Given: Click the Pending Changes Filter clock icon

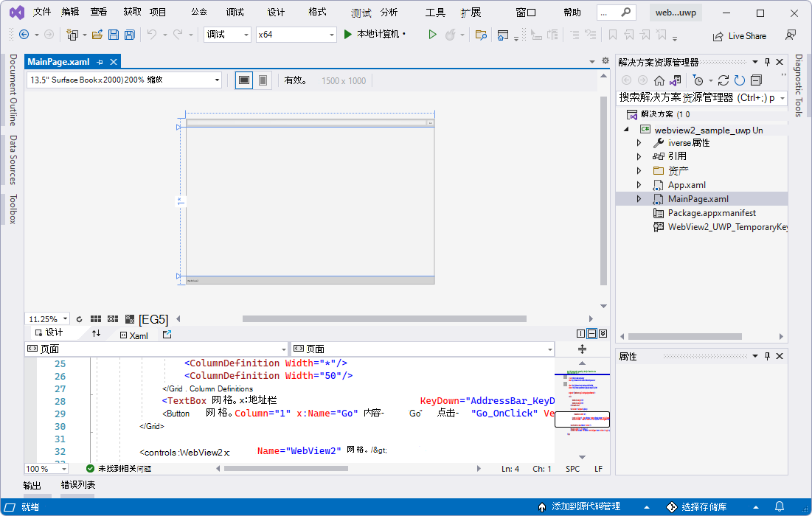Looking at the screenshot, I should tap(698, 80).
